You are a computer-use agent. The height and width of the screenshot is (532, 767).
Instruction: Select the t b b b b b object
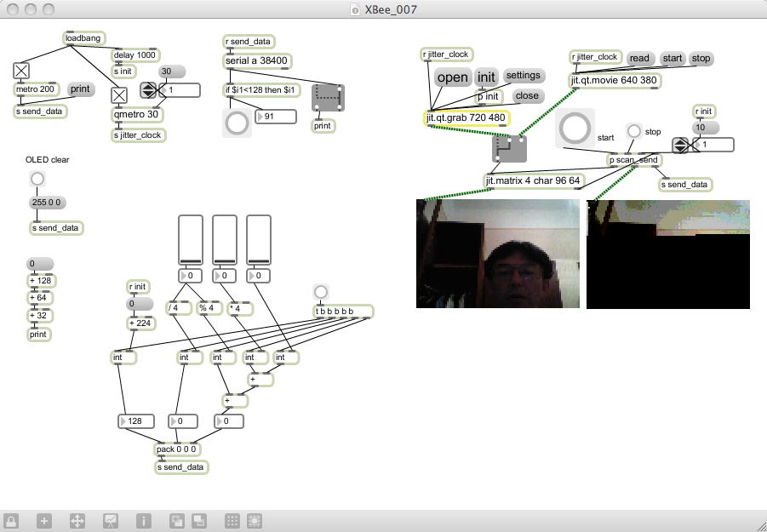pos(343,311)
